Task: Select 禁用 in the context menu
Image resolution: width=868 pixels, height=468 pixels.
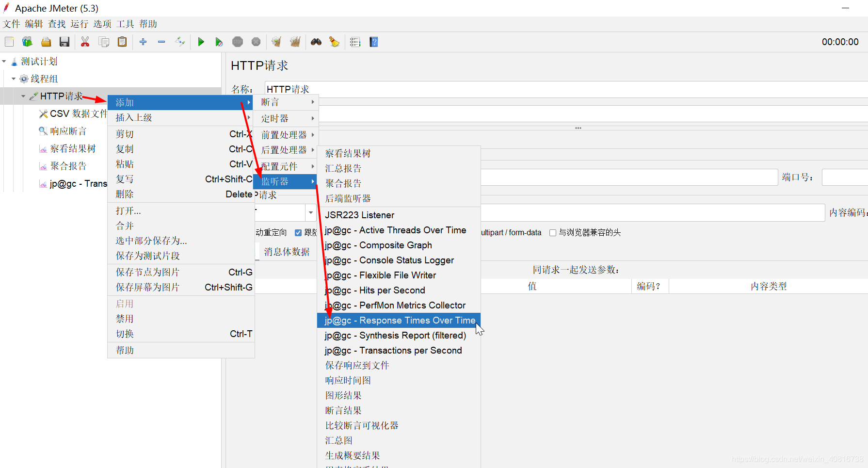Action: [x=181, y=319]
